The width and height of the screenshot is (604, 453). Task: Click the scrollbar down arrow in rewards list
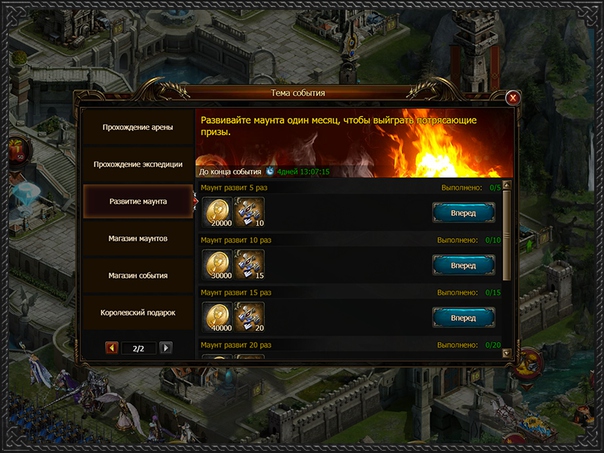[x=507, y=353]
